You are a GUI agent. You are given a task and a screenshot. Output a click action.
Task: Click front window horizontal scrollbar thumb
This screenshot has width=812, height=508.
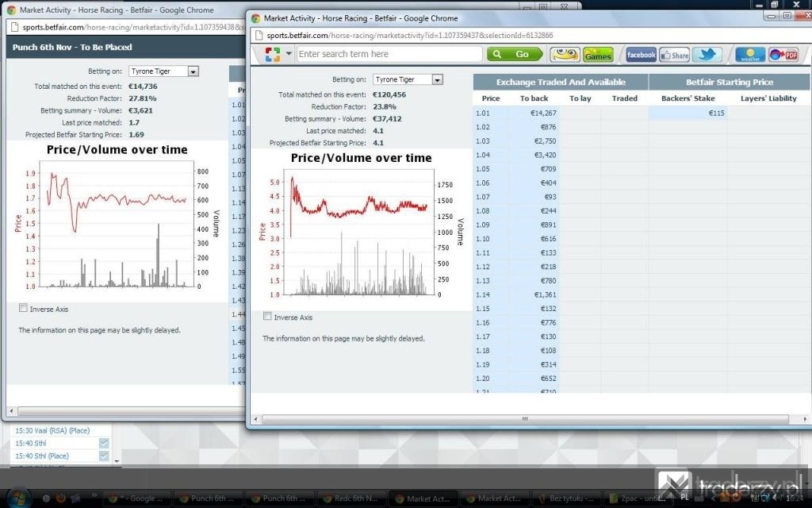525,419
